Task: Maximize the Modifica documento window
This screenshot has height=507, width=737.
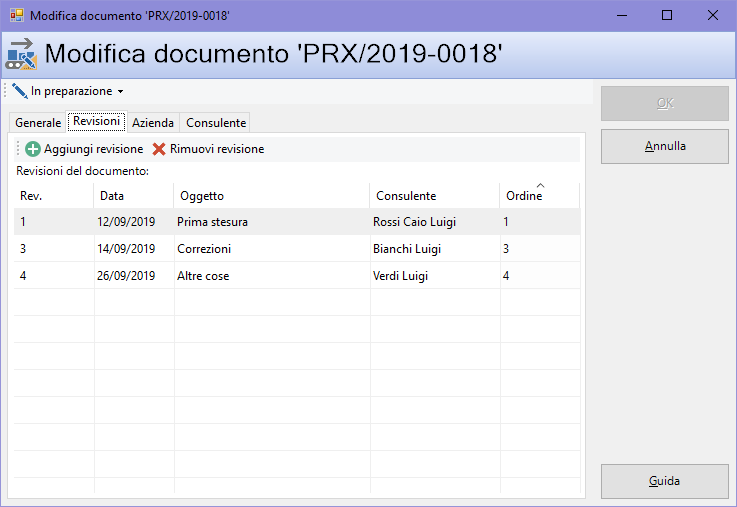Action: [x=666, y=15]
